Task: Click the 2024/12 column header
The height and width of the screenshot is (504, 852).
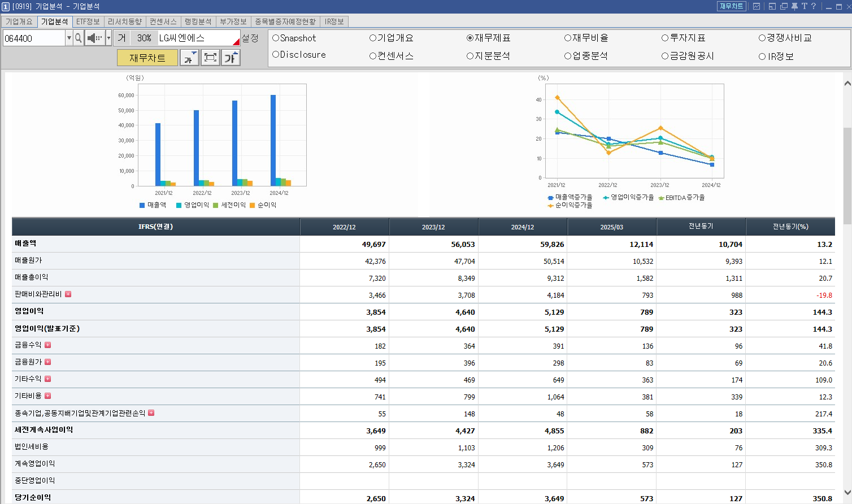Action: (523, 227)
